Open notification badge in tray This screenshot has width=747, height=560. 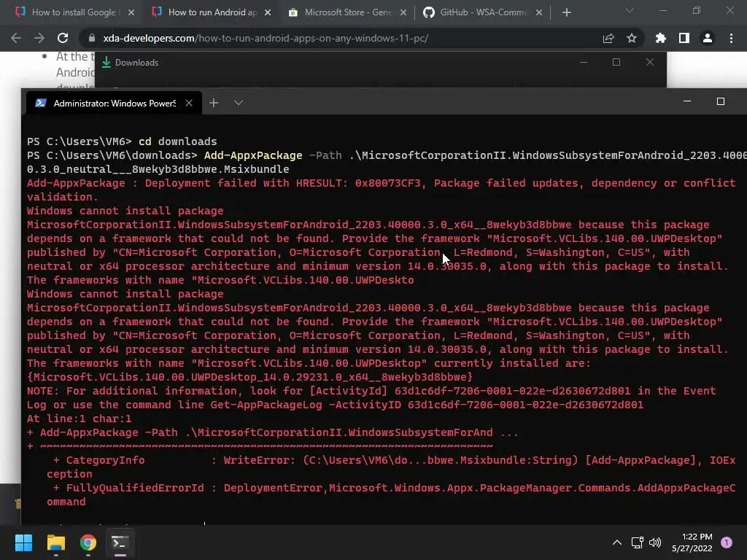(x=727, y=542)
